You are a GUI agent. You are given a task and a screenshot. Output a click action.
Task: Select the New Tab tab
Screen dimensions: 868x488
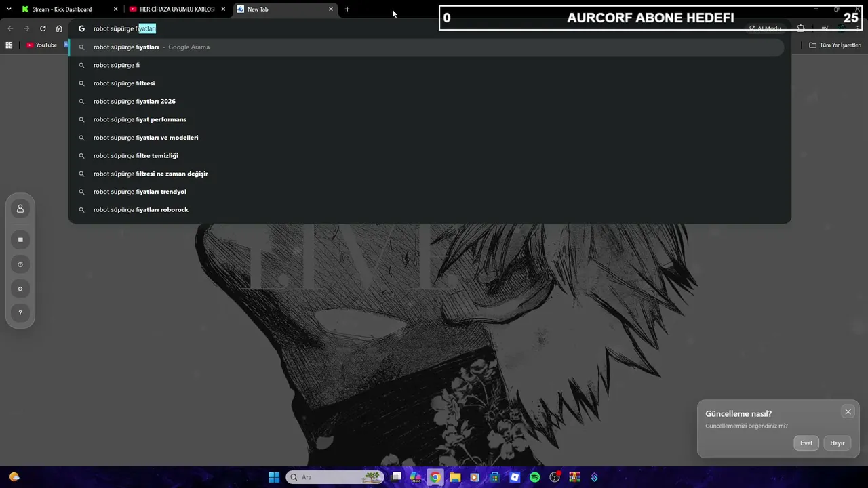tap(285, 9)
